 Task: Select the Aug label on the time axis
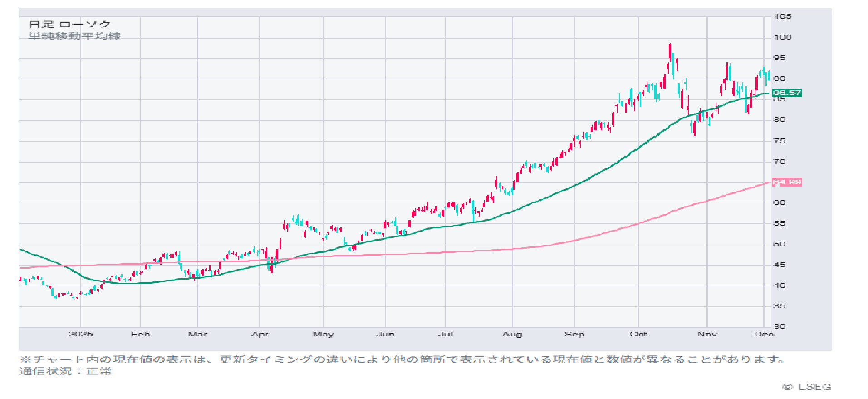pos(512,334)
